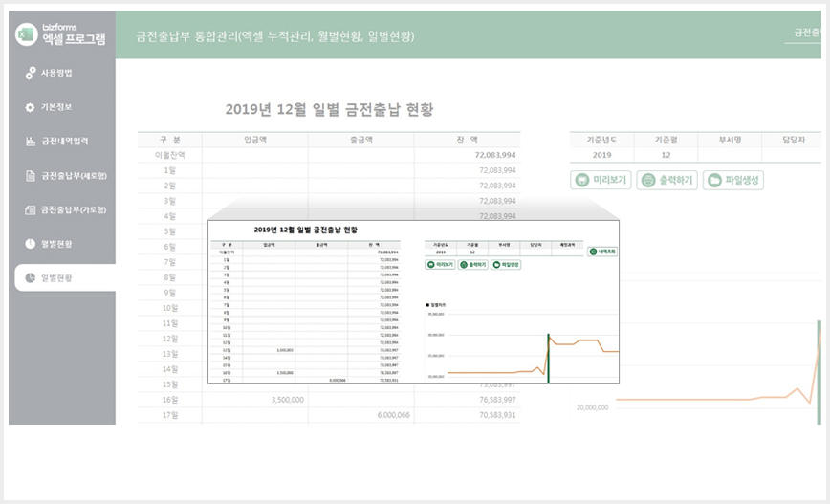Click the 17일 row label

coord(170,415)
